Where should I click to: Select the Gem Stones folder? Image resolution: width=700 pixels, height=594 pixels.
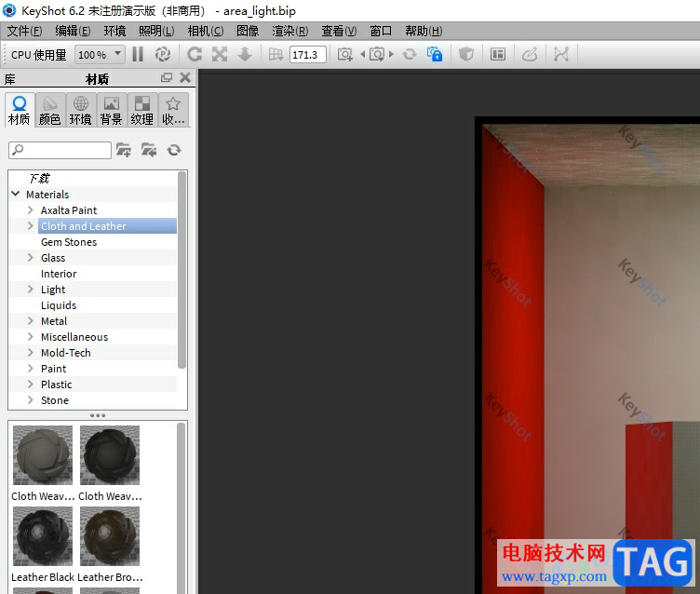pos(69,242)
